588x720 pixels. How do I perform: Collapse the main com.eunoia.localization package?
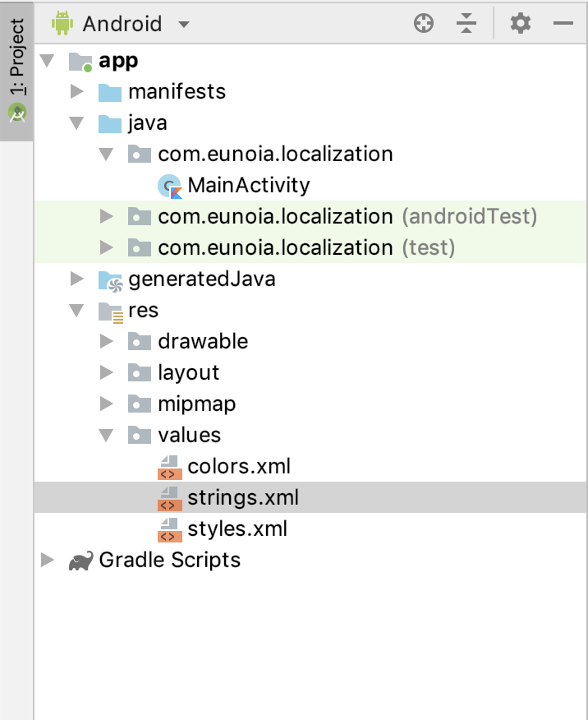107,154
